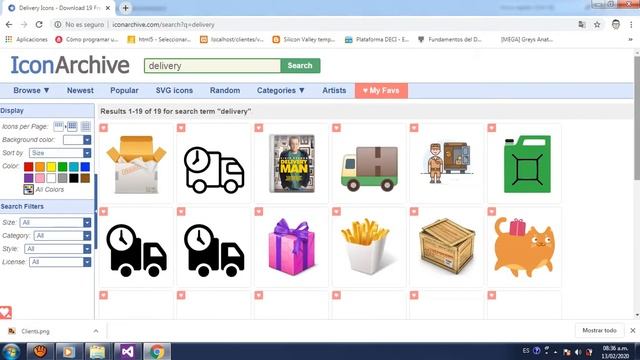Screen dimensions: 640x360
Task: Favorite the green parcel truck icon
Action: click(x=336, y=128)
